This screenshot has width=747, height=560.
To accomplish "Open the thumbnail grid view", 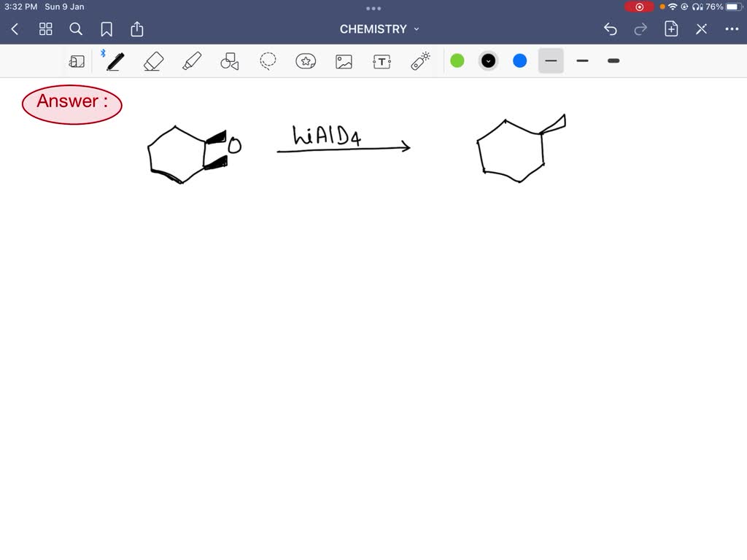I will (x=45, y=29).
